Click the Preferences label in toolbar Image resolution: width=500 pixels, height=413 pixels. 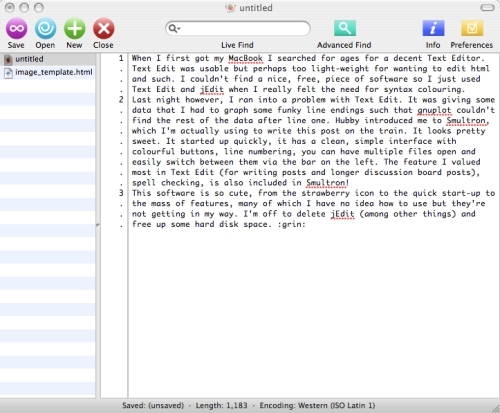(x=472, y=45)
